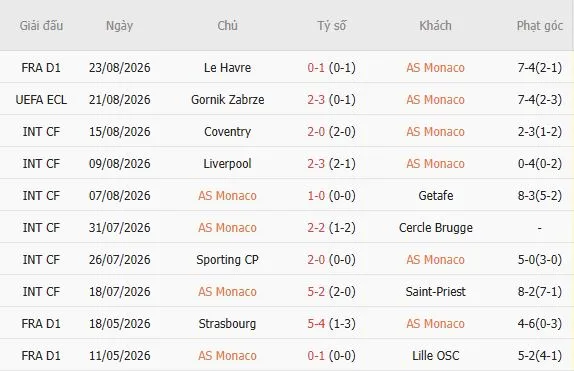
Task: Click the 5-2 score versus Saint-Priest
Action: click(x=316, y=292)
